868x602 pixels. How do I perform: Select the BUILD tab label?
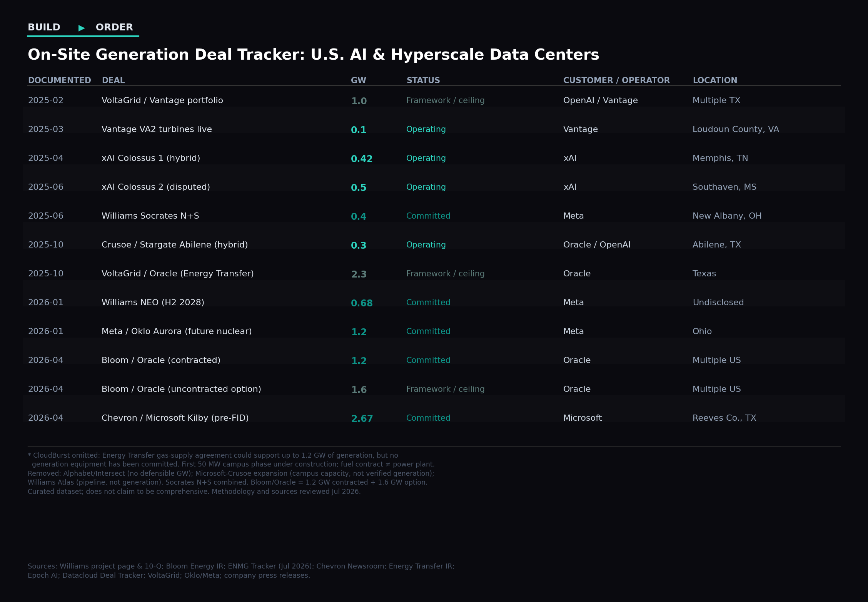click(x=44, y=27)
